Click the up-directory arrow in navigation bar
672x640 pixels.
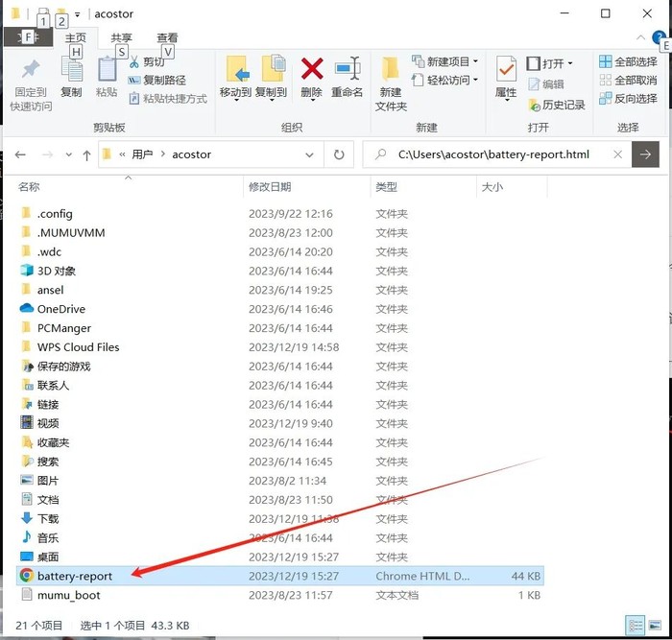[86, 154]
